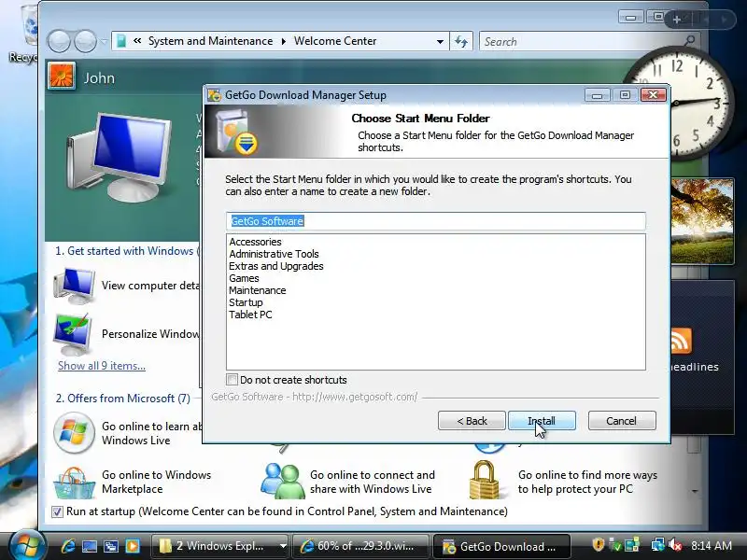The height and width of the screenshot is (560, 747).
Task: Click the RSS feed headlines gadget icon
Action: click(x=682, y=341)
